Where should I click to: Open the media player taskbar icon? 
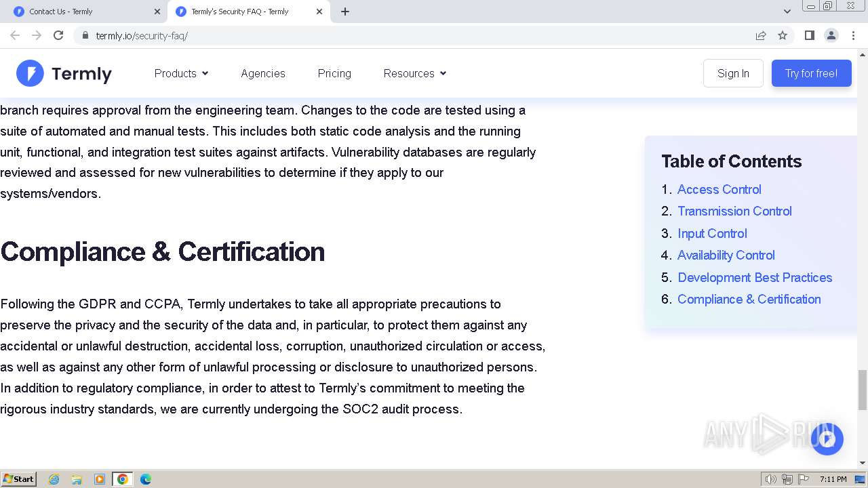(x=100, y=479)
